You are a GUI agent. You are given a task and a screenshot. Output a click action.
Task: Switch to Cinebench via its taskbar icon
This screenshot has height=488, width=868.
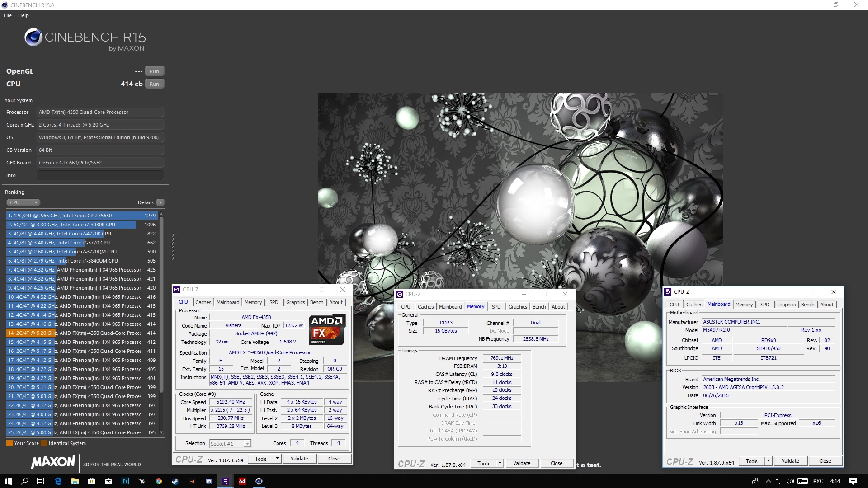coord(259,481)
